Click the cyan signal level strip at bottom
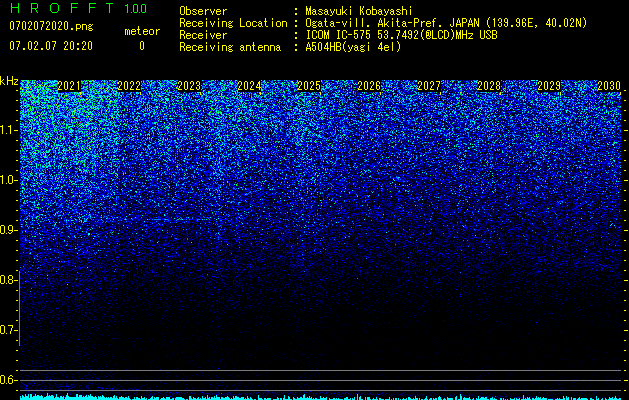Viewport: 629px width, 400px height. (321, 397)
